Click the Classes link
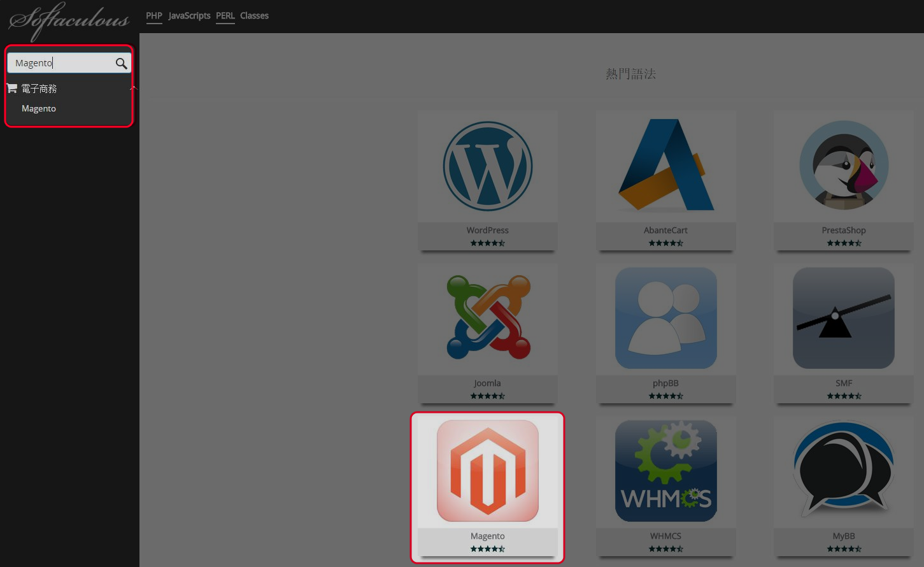The width and height of the screenshot is (924, 567). click(x=254, y=16)
